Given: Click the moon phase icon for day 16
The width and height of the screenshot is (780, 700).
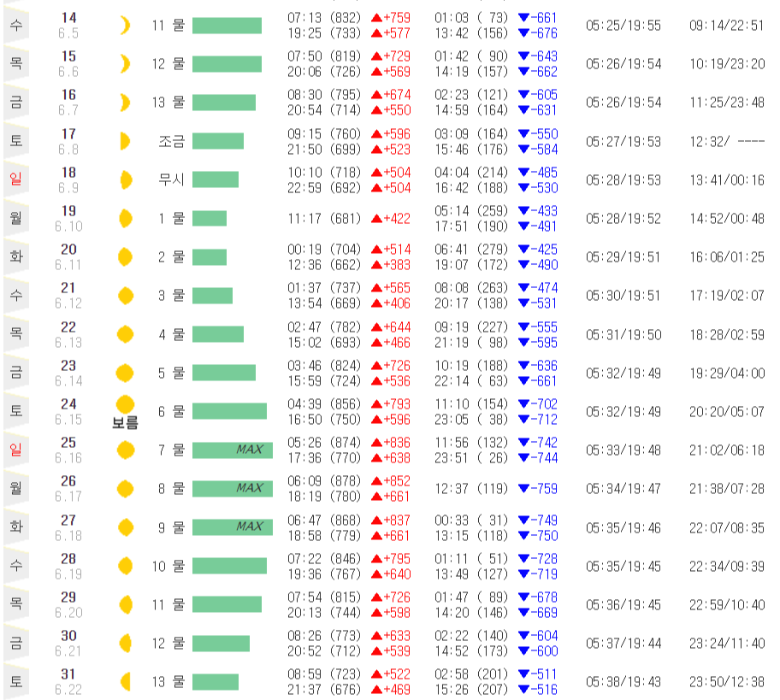Looking at the screenshot, I should 125,103.
